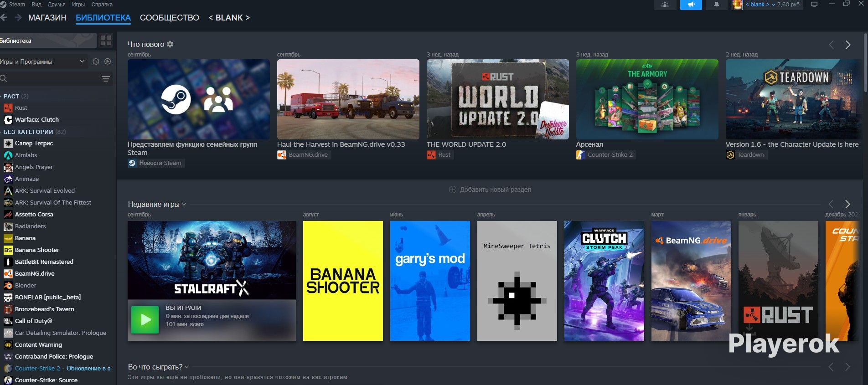Screen dimensions: 868x385
Task: Open the Игры и Программы filter dropdown
Action: click(43, 62)
